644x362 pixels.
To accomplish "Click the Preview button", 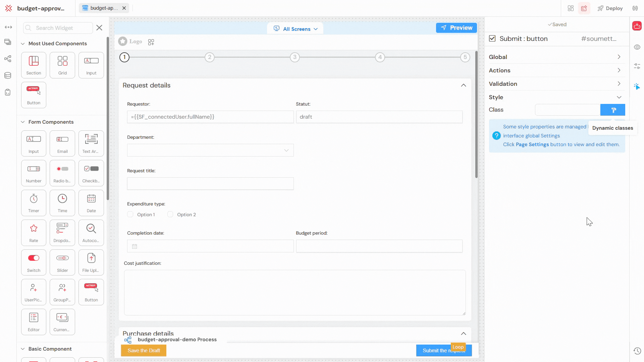I will 456,28.
